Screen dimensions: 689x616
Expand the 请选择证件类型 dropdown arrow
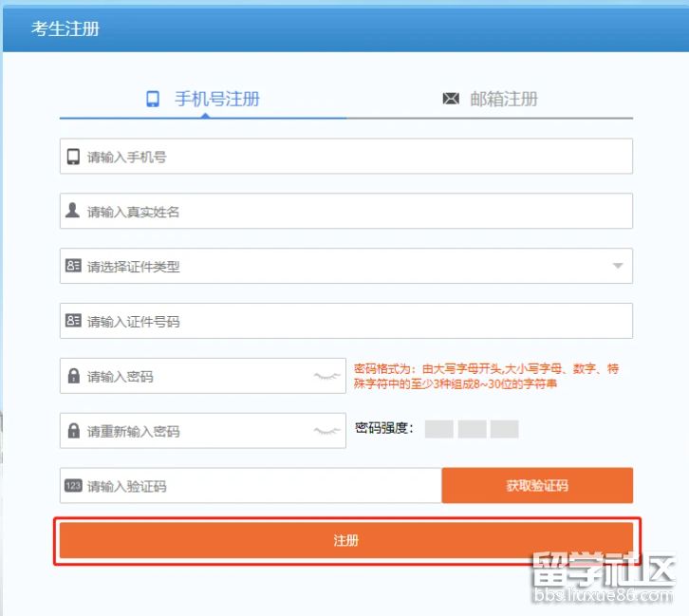point(618,266)
